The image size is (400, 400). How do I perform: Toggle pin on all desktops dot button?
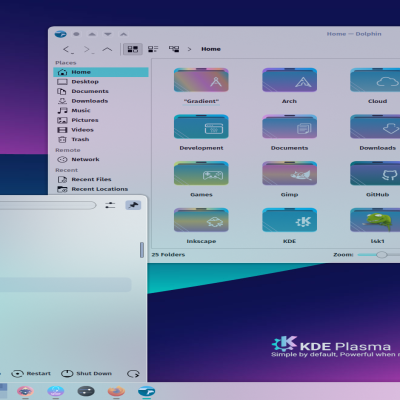tap(76, 34)
